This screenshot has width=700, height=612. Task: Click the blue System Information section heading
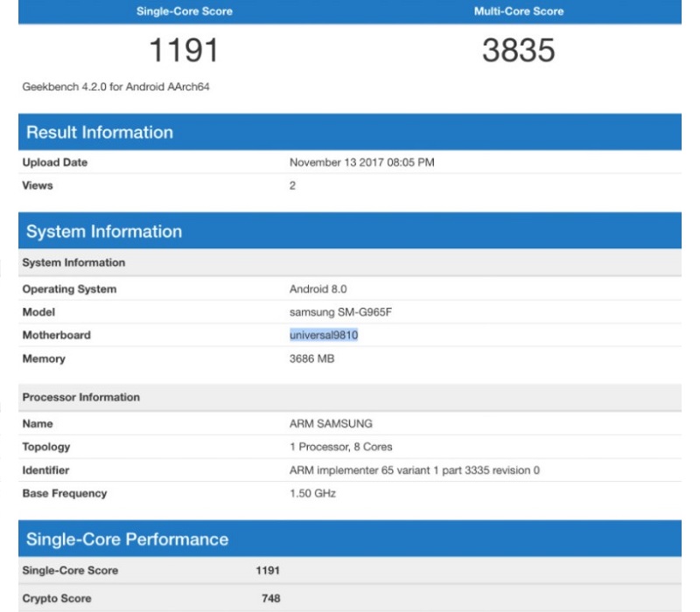[x=104, y=232]
